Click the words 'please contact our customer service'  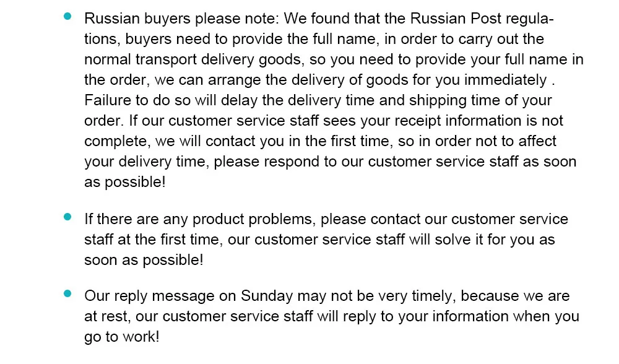click(x=444, y=220)
